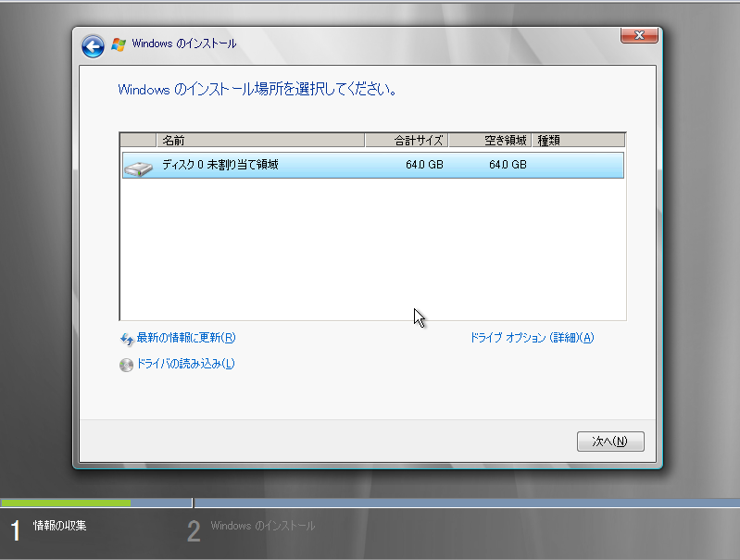Click ドライバの読み込み(L) link
This screenshot has width=740, height=560.
coord(185,364)
